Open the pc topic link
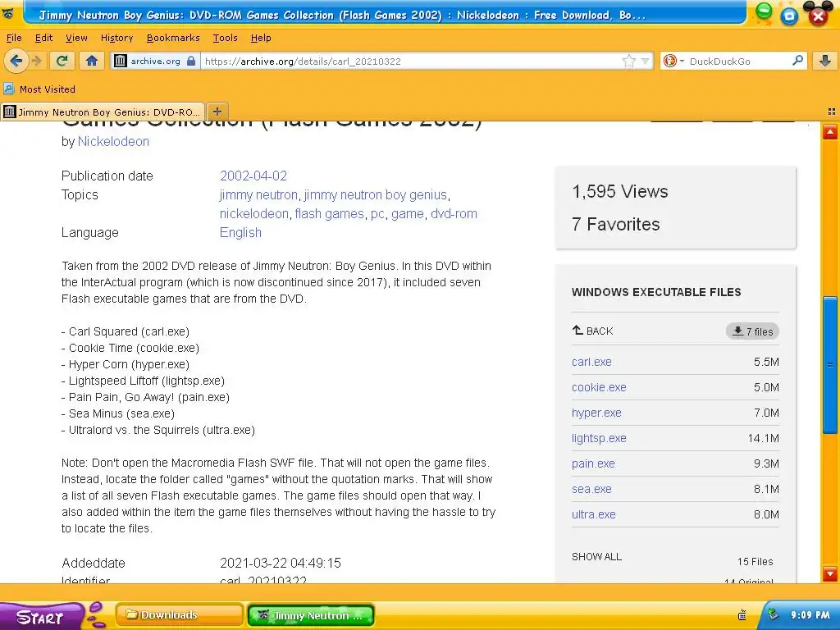Screen dimensions: 840x630 click(x=377, y=214)
